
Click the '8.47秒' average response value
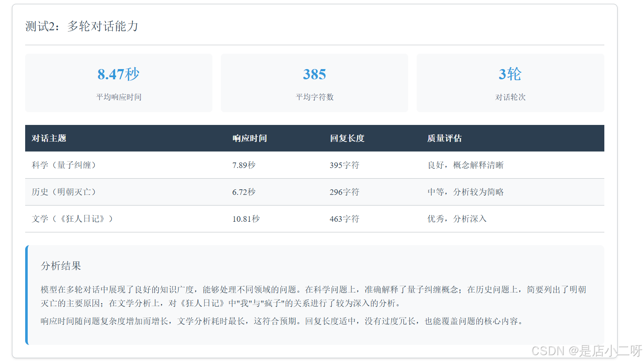click(119, 74)
